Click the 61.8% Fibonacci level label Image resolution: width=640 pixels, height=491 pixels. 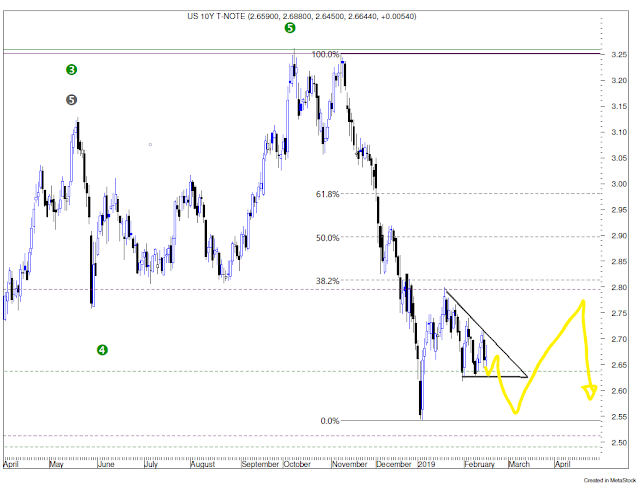click(327, 194)
